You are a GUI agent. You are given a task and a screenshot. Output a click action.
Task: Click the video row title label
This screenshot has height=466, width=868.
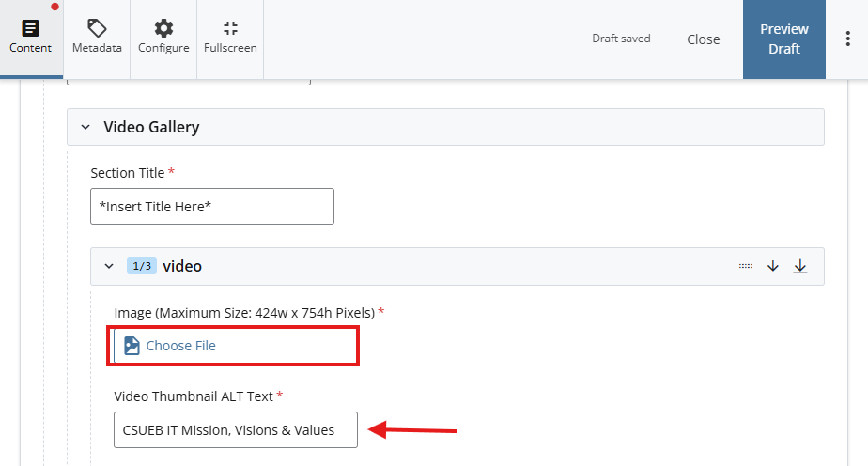[x=182, y=266]
